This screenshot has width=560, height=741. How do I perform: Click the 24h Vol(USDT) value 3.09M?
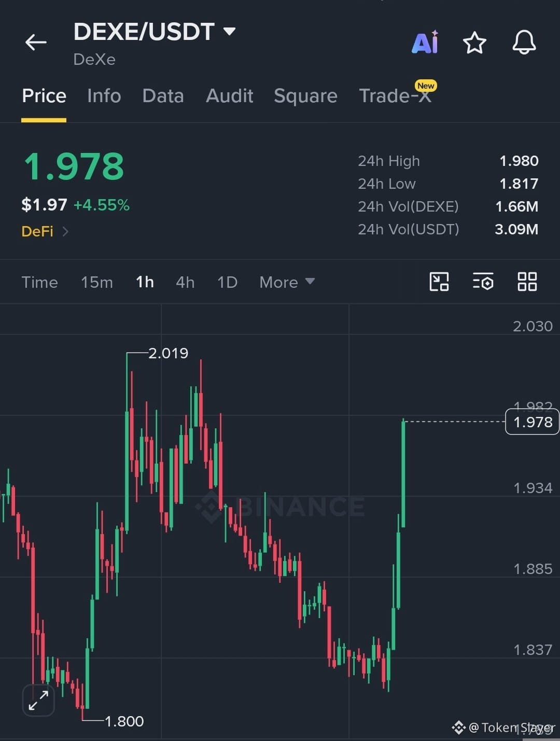516,229
